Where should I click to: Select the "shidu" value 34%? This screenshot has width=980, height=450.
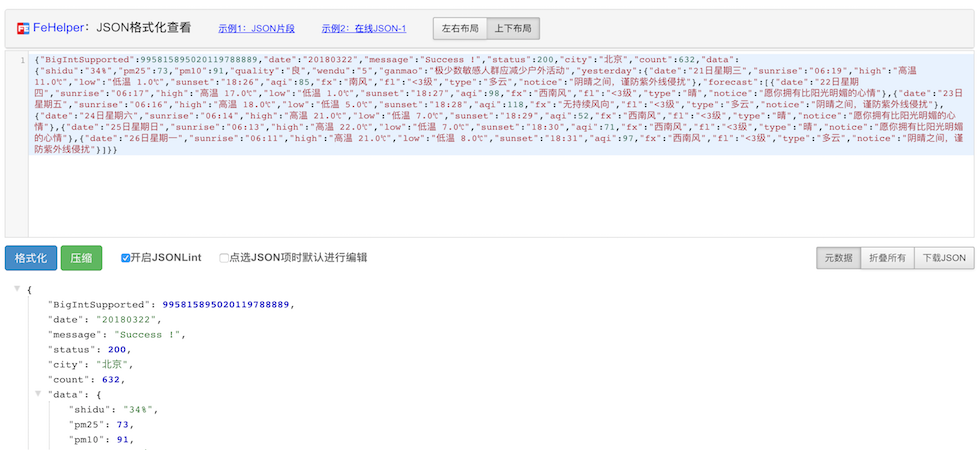coord(139,410)
